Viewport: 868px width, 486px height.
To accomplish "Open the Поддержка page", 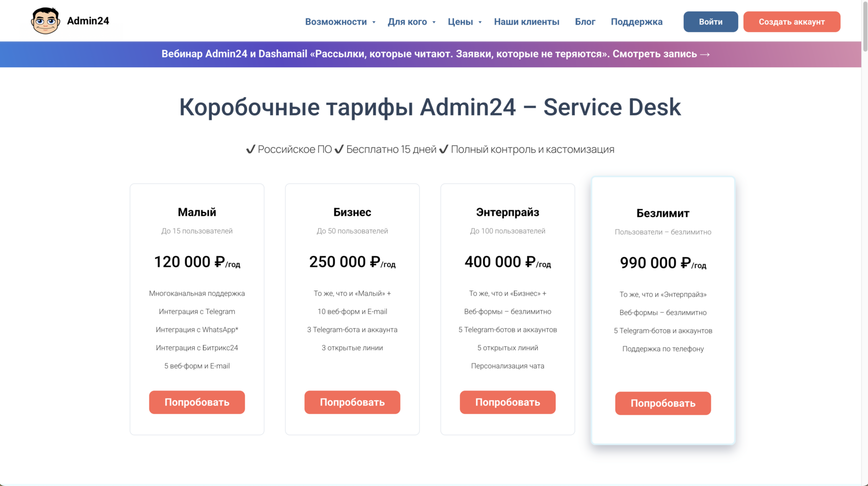I will click(x=637, y=22).
